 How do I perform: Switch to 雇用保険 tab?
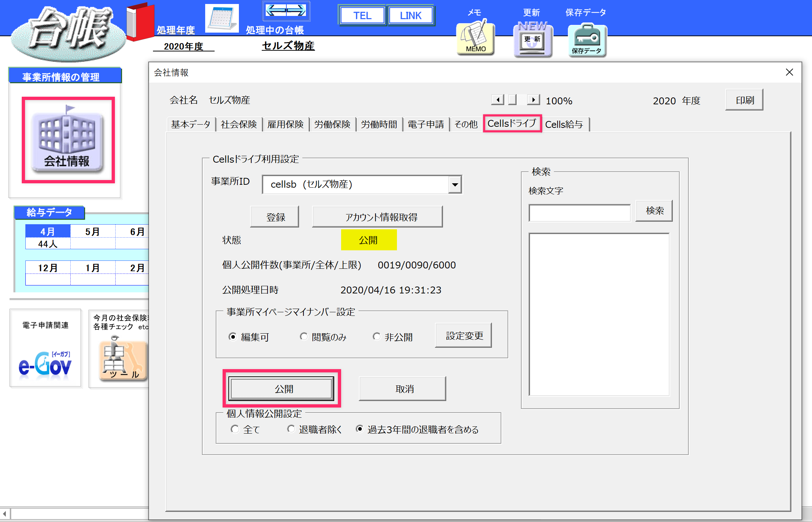[x=286, y=124]
